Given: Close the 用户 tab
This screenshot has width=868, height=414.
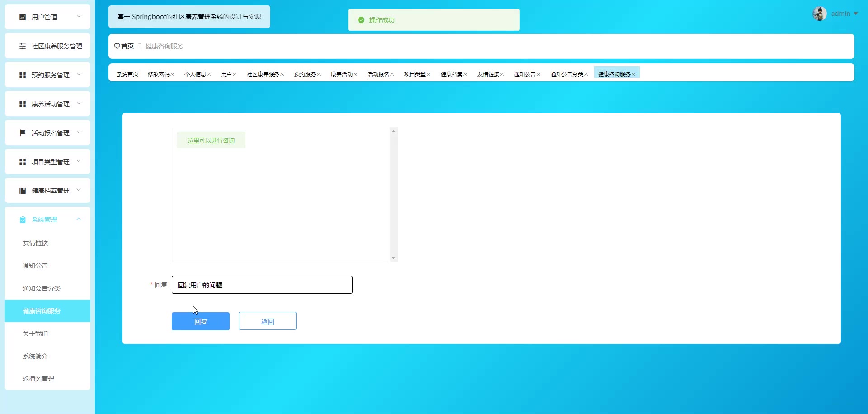Looking at the screenshot, I should click(x=235, y=75).
